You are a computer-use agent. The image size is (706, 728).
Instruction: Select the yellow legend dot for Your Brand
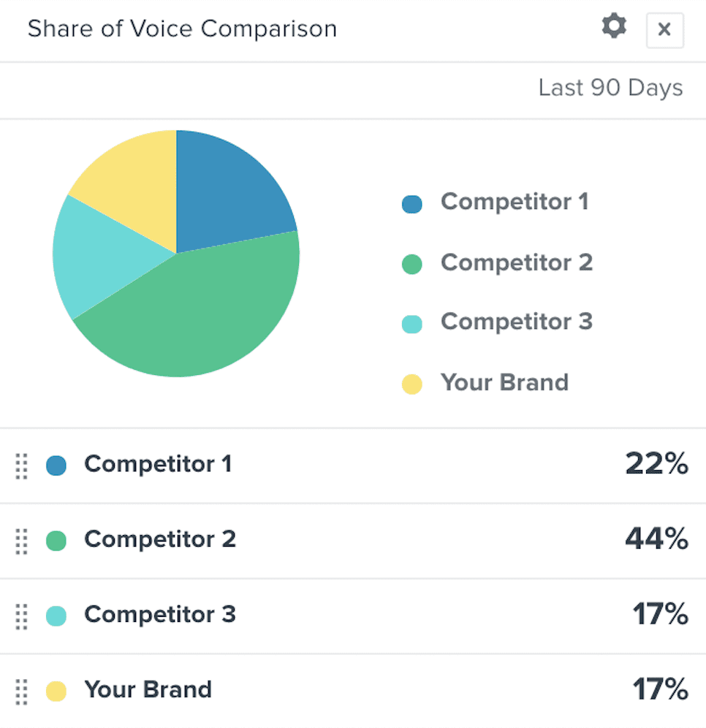pos(411,384)
